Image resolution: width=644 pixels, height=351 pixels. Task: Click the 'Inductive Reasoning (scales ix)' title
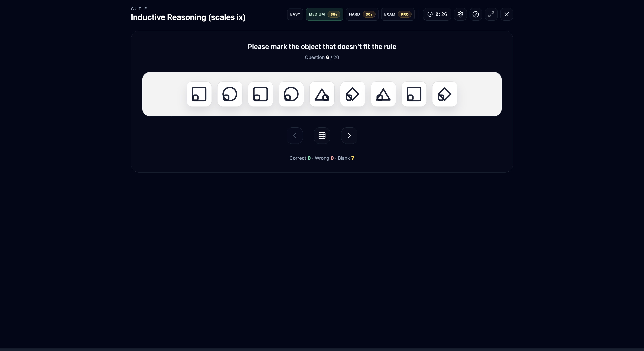click(188, 17)
